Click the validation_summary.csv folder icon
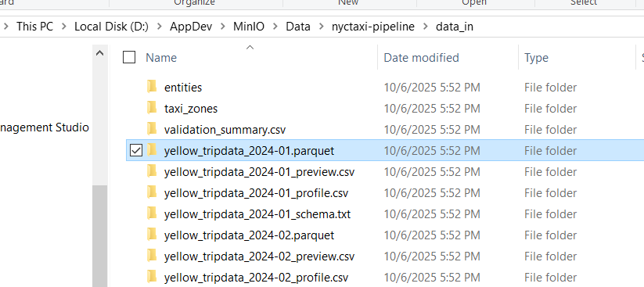 pyautogui.click(x=152, y=129)
